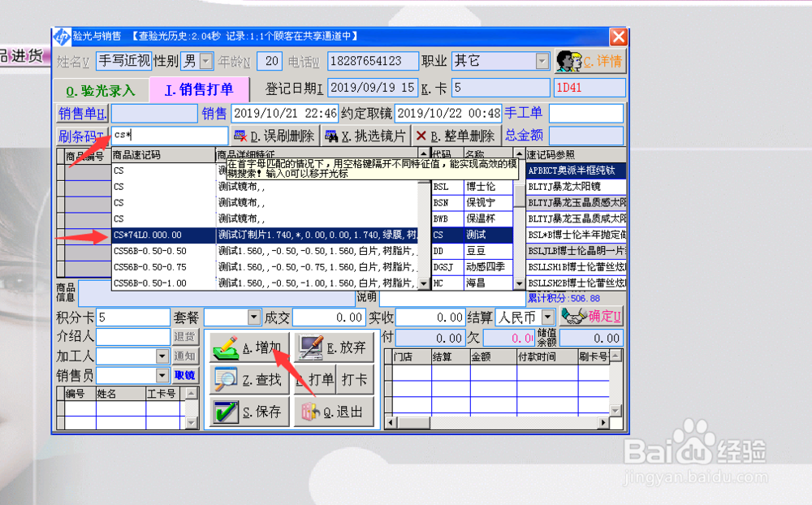Click the 付款时间 column header
This screenshot has width=812, height=505.
[x=546, y=356]
